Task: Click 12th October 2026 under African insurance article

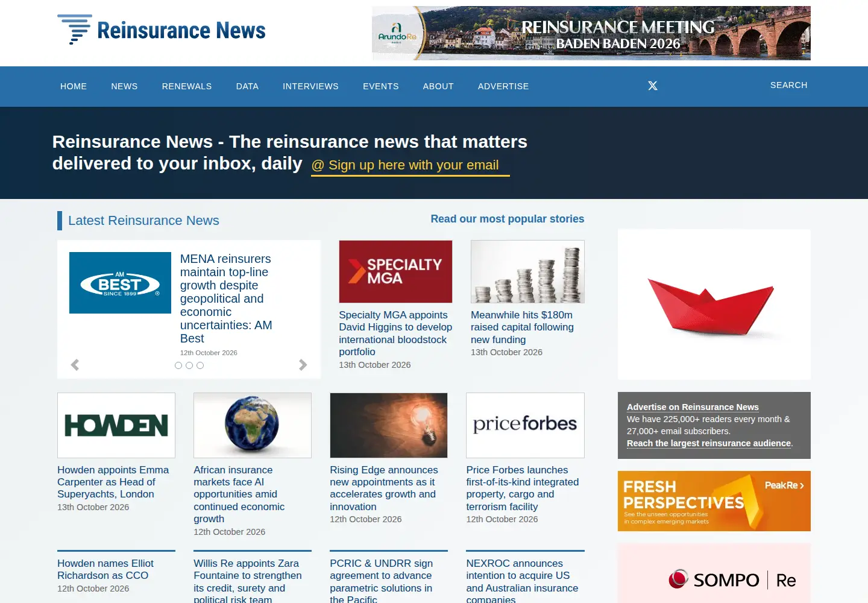Action: [229, 532]
